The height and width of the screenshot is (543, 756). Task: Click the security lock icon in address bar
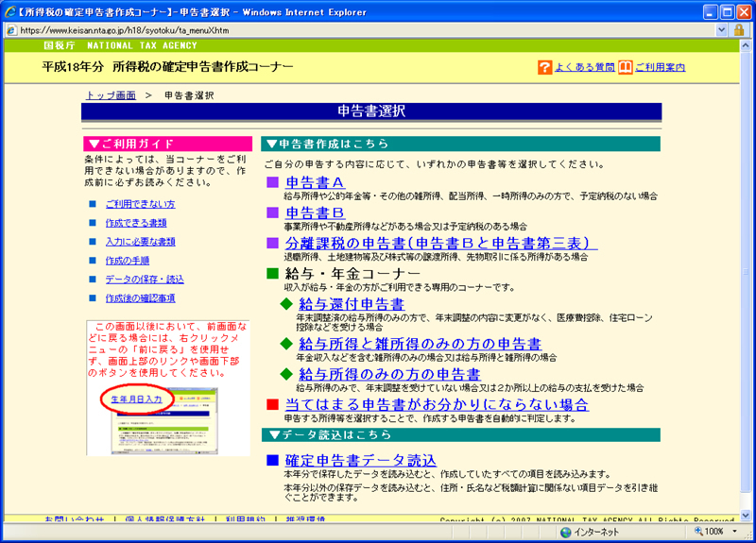[738, 30]
